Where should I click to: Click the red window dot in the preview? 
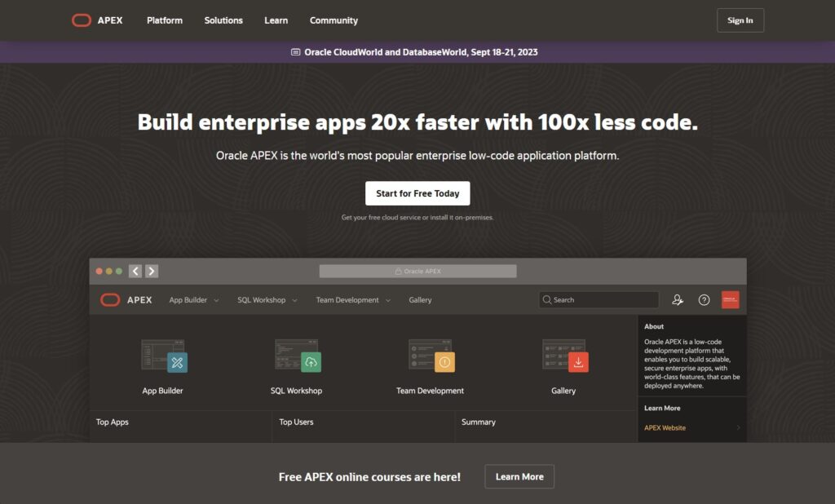click(99, 272)
